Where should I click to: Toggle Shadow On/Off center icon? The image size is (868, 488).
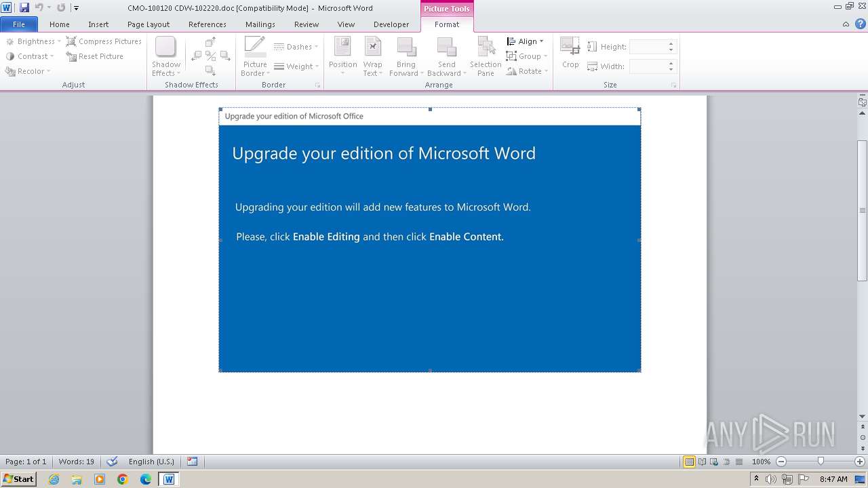[210, 56]
